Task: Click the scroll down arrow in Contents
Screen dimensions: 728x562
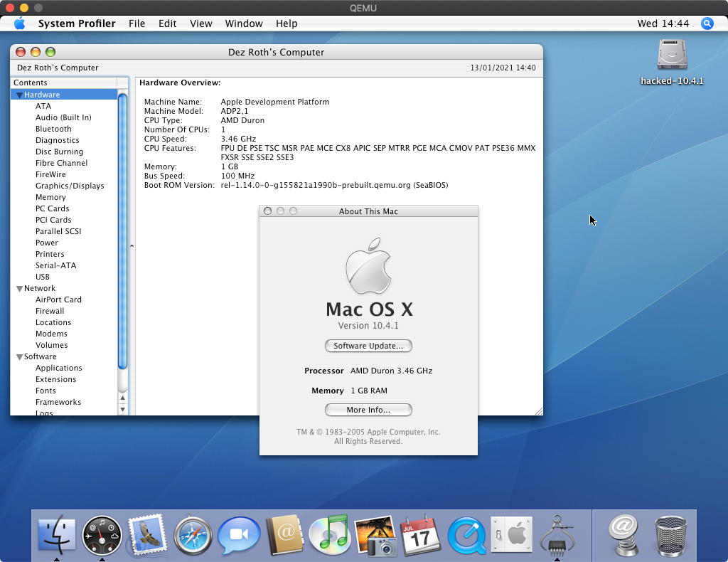Action: [x=122, y=409]
